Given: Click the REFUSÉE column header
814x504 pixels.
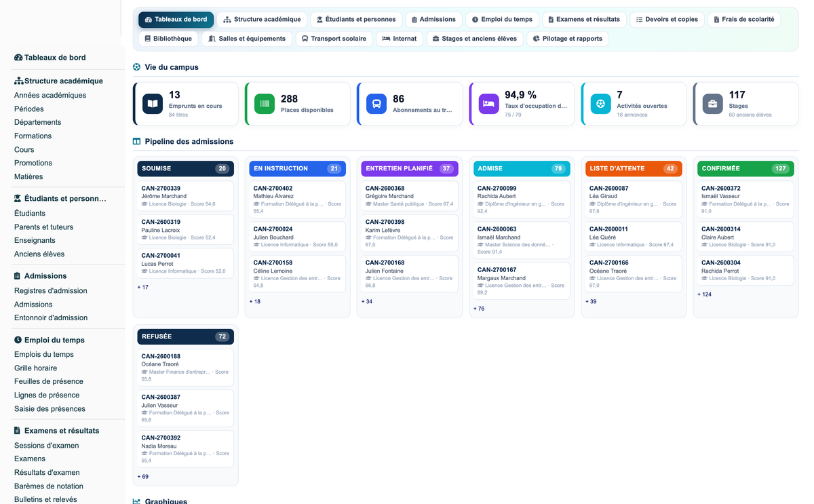Looking at the screenshot, I should coord(185,336).
